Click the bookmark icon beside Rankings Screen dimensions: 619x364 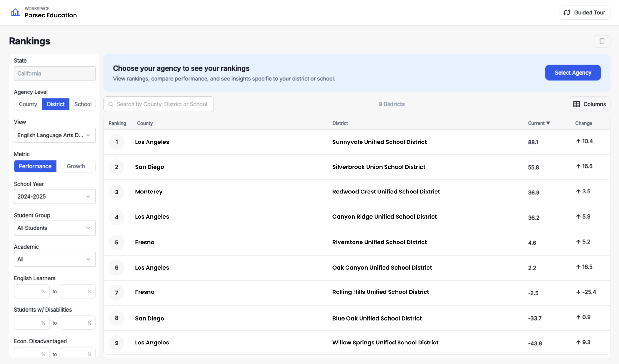pyautogui.click(x=602, y=41)
